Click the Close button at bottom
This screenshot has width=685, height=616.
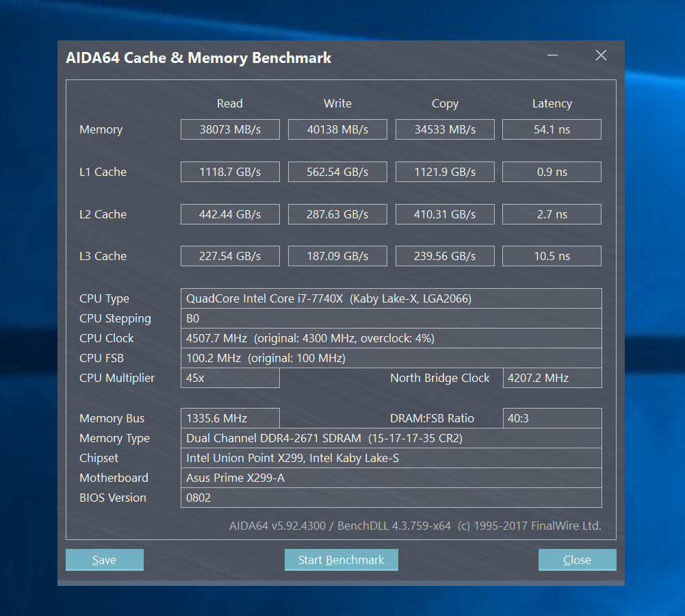coord(577,560)
